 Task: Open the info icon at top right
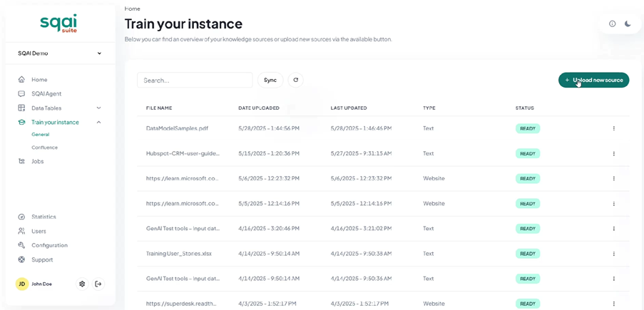pos(612,24)
